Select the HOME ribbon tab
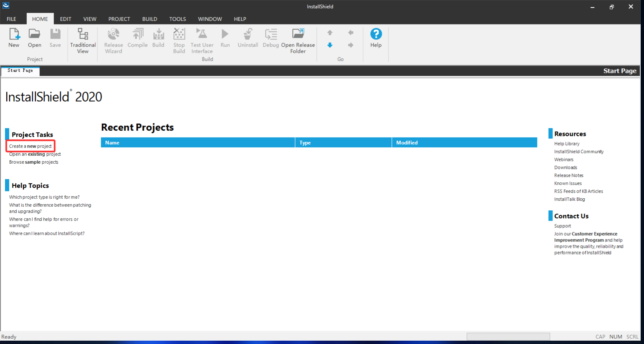This screenshot has width=644, height=344. (x=40, y=19)
